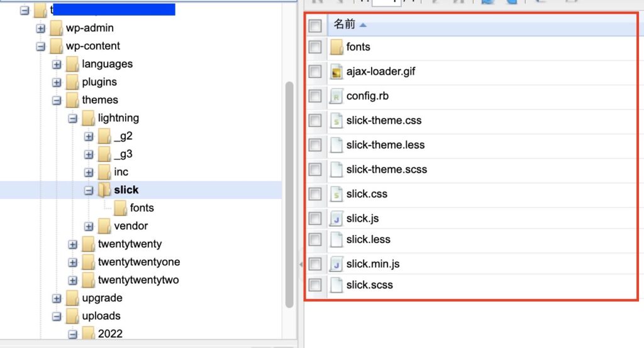644x348 pixels.
Task: Click the ajax-loader.gif image file icon
Action: (x=336, y=72)
